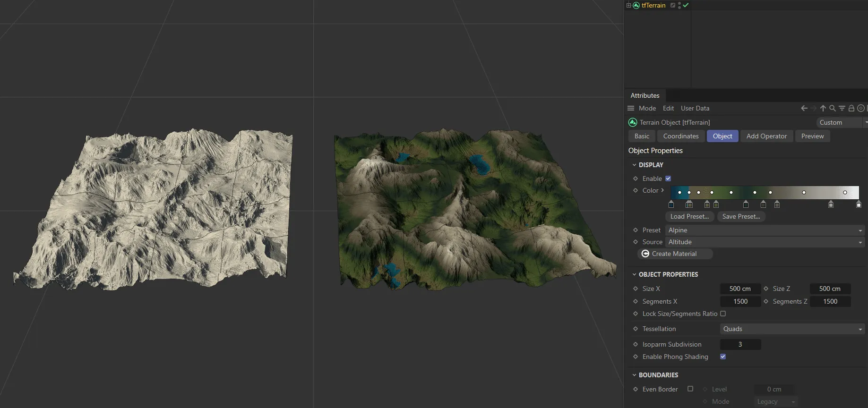Click the filter icon in Attributes toolbar
The image size is (868, 408).
(x=842, y=108)
